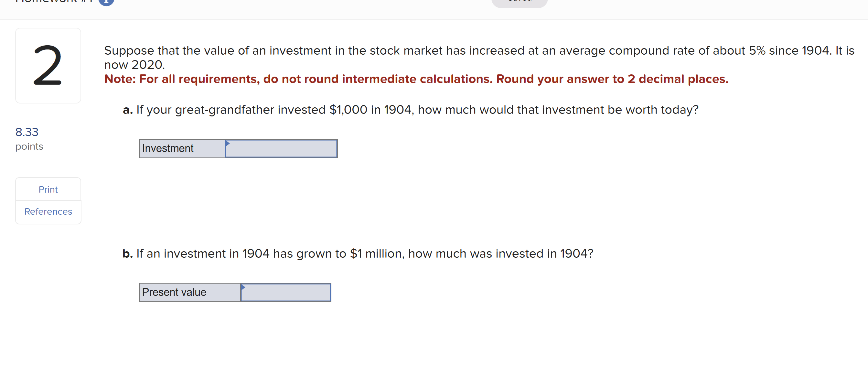Screen dimensions: 868x367
Task: Open the References link
Action: (48, 212)
